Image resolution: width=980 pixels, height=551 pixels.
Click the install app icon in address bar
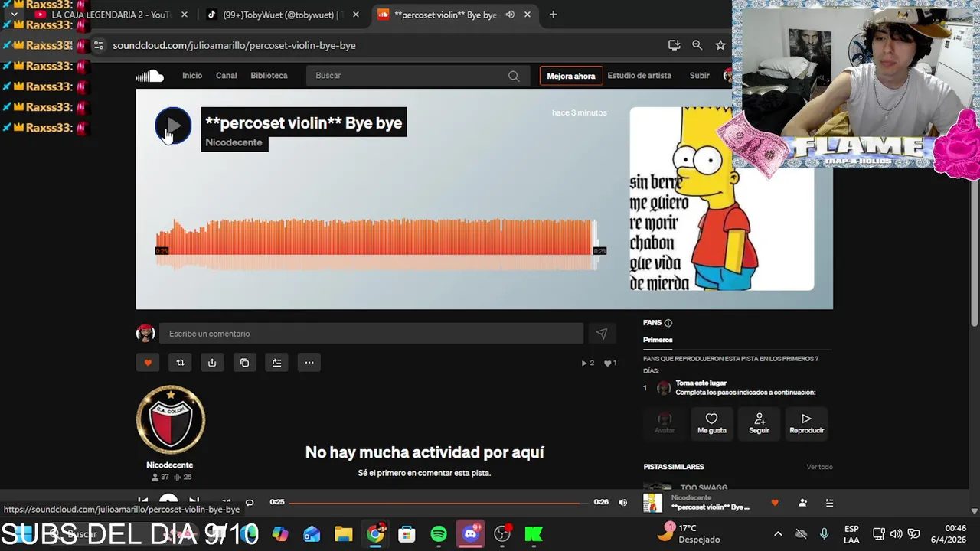(x=674, y=45)
